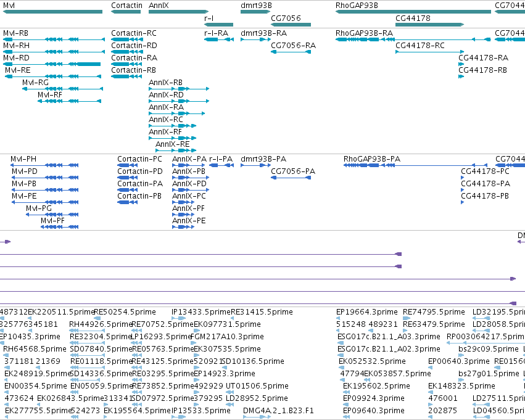Click the RE31415.5prime EST
Image resolution: width=525 pixels, height=420 pixels.
coord(233,318)
